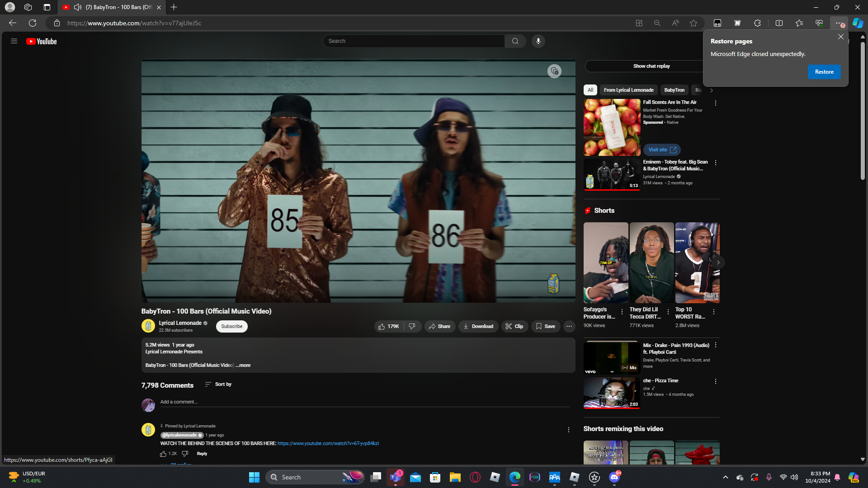Like the pinned Lyrical Lemonade comment
Screen dimensions: 868x488
163,454
